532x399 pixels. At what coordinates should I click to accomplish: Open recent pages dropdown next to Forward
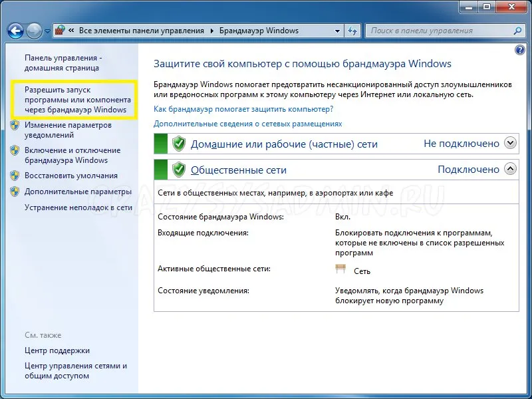point(47,31)
